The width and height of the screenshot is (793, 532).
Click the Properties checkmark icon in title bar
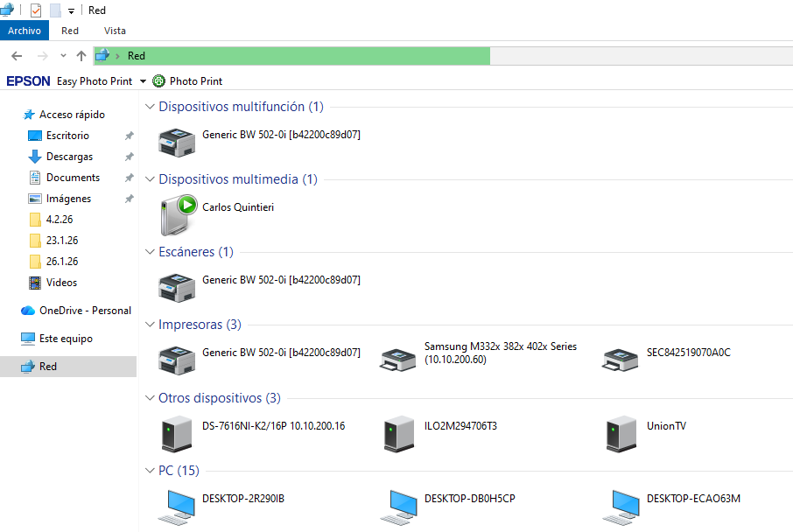pyautogui.click(x=36, y=10)
